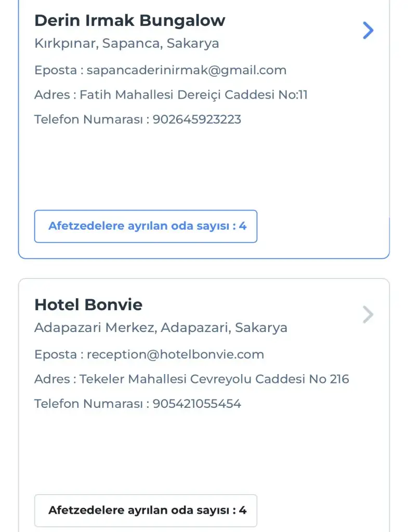Open Derin Irmak Bungalow via blue chevron
408x532 pixels.
[x=368, y=31]
